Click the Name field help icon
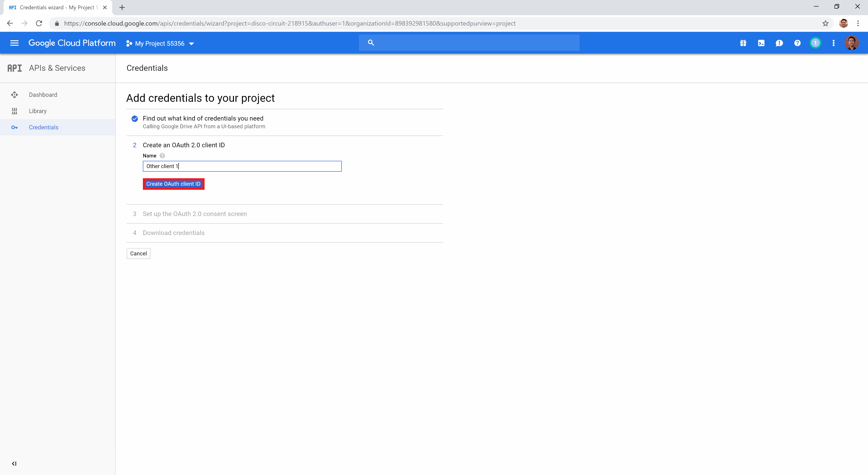868x475 pixels. (162, 155)
